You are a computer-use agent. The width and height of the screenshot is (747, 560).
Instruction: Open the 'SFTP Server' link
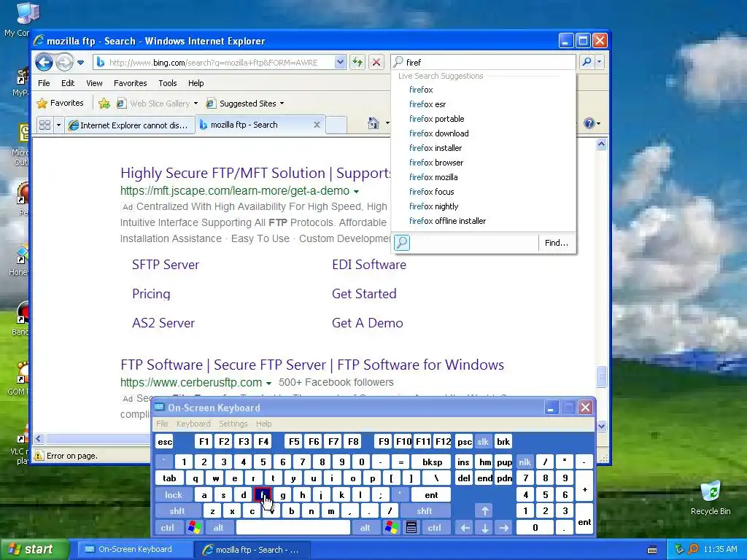(x=166, y=265)
